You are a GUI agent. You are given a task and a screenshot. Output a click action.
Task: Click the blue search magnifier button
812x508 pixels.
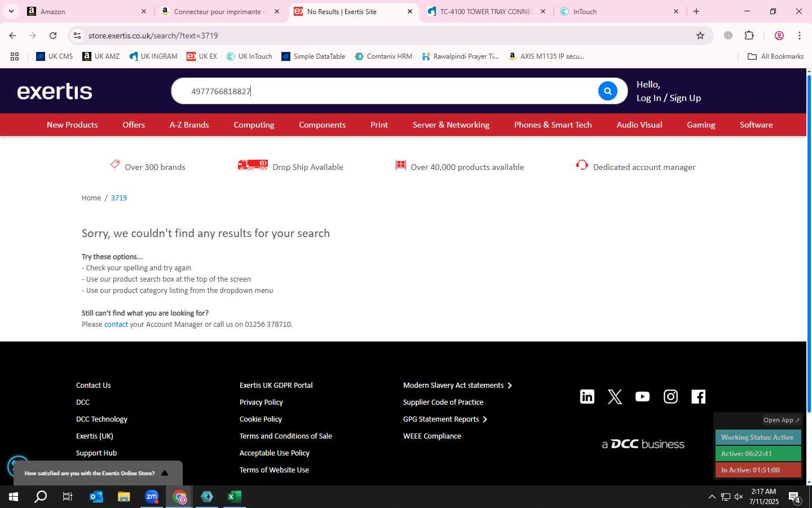pos(607,91)
